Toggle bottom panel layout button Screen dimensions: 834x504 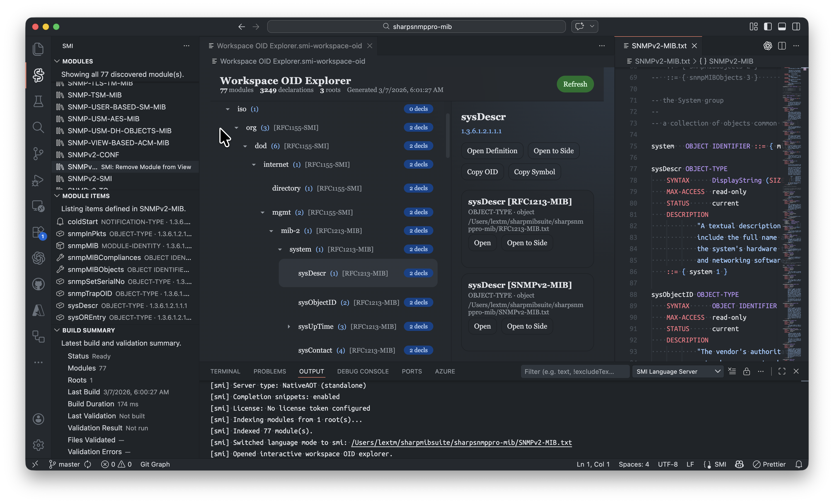tap(782, 27)
